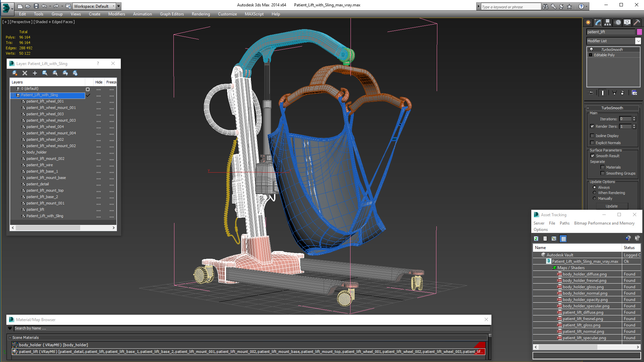This screenshot has height=362, width=644.
Task: Open the Utilities hammer panel
Action: click(637, 22)
